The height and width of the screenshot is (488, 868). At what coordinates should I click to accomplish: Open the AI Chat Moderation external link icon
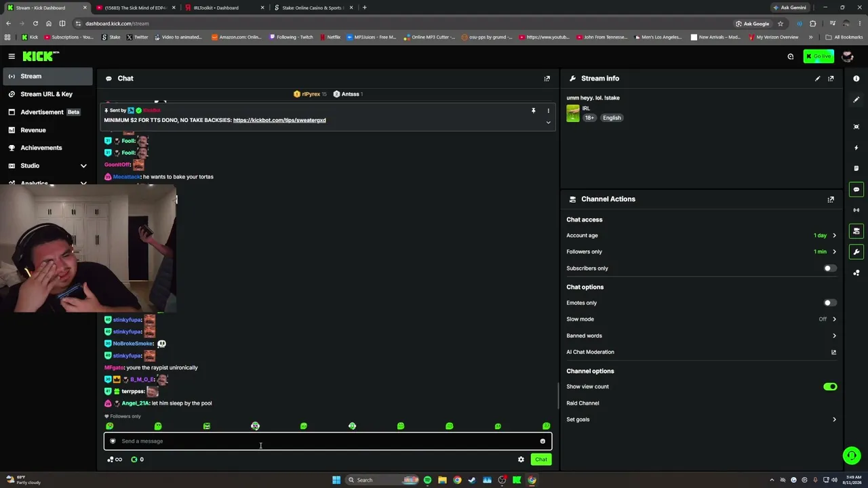click(x=833, y=352)
